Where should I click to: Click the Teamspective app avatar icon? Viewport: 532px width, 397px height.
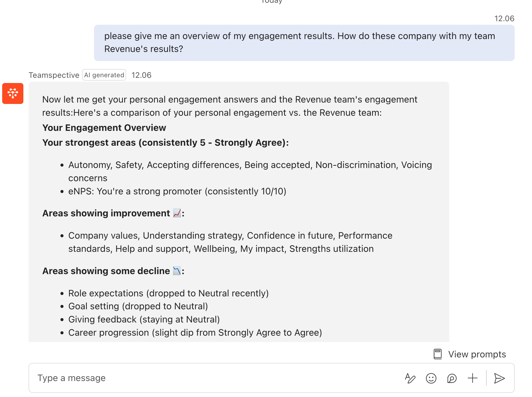point(13,93)
